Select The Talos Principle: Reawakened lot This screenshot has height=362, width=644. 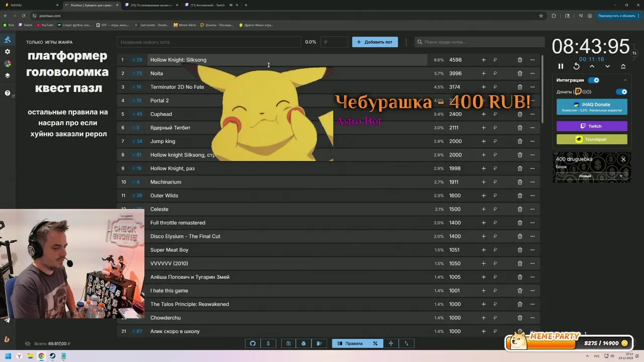coord(189,304)
